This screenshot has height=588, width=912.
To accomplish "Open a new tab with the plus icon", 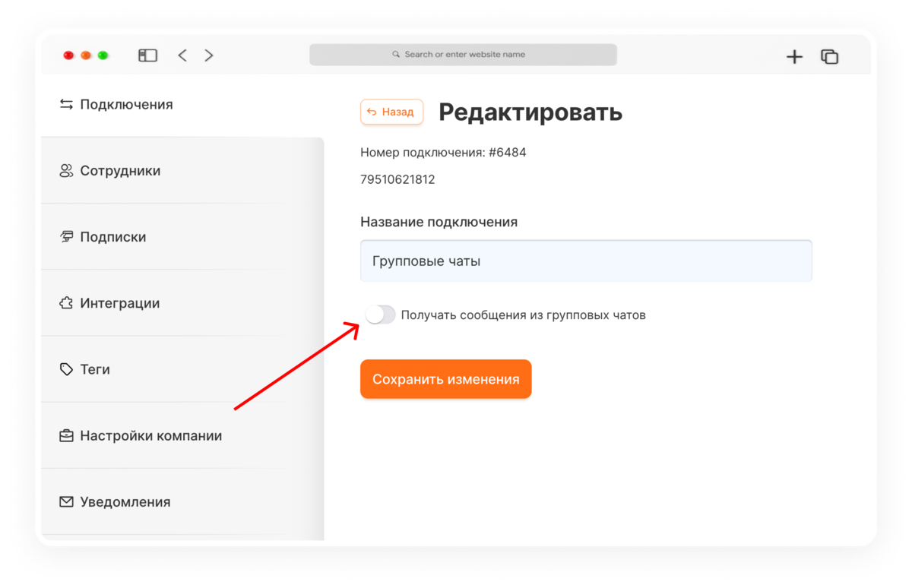I will click(x=794, y=56).
